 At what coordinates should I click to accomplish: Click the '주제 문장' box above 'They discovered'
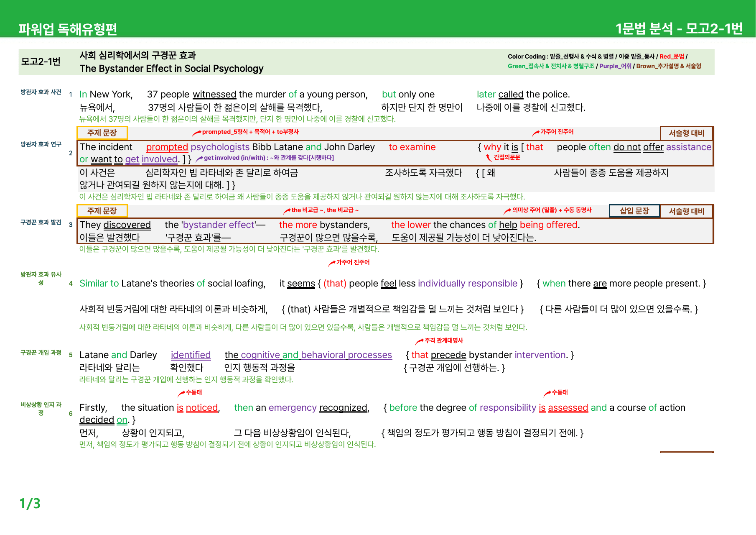point(102,211)
